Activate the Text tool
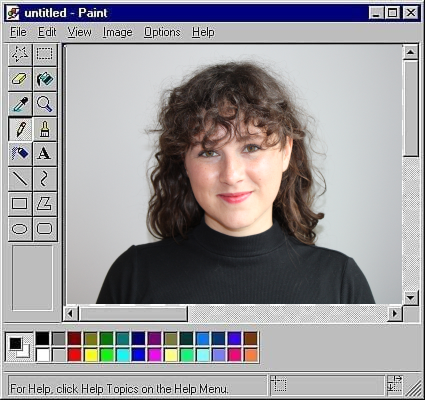Image resolution: width=425 pixels, height=400 pixels. pyautogui.click(x=45, y=154)
